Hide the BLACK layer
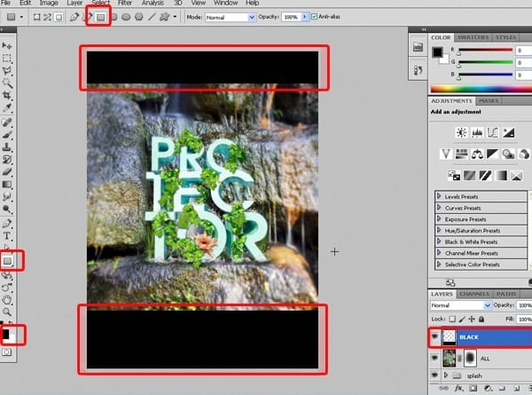Screen dimensions: 532x395 [434, 336]
